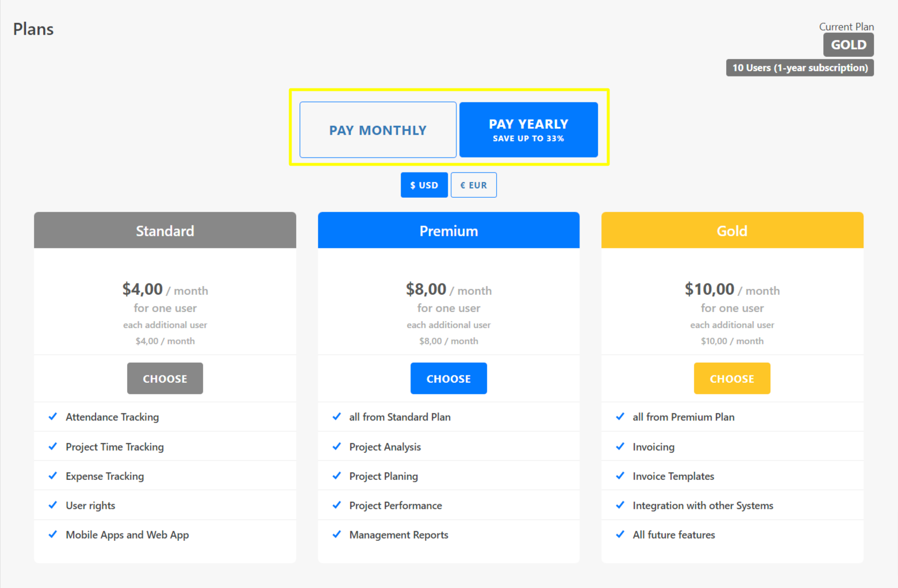Click checkmark next to Management Reports
The width and height of the screenshot is (898, 588).
coord(336,535)
